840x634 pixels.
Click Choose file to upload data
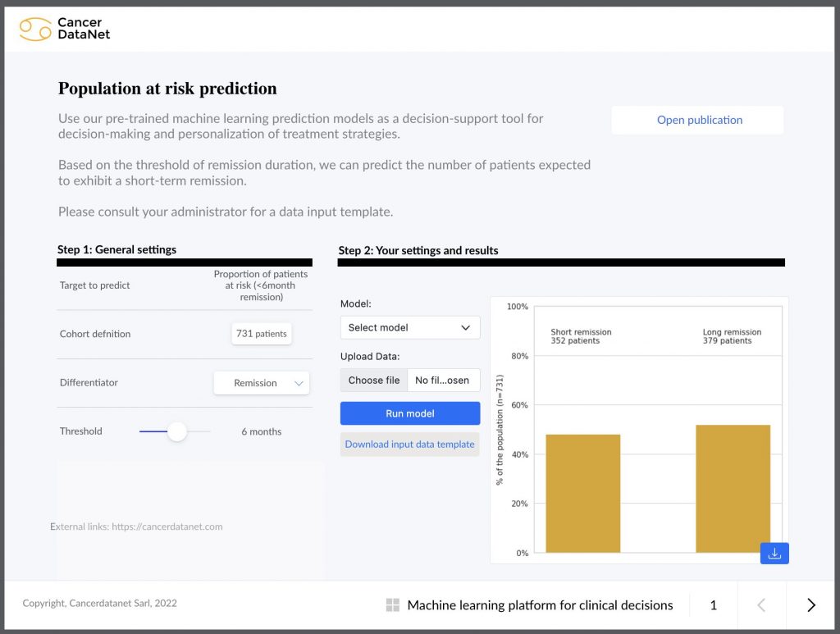(x=373, y=380)
